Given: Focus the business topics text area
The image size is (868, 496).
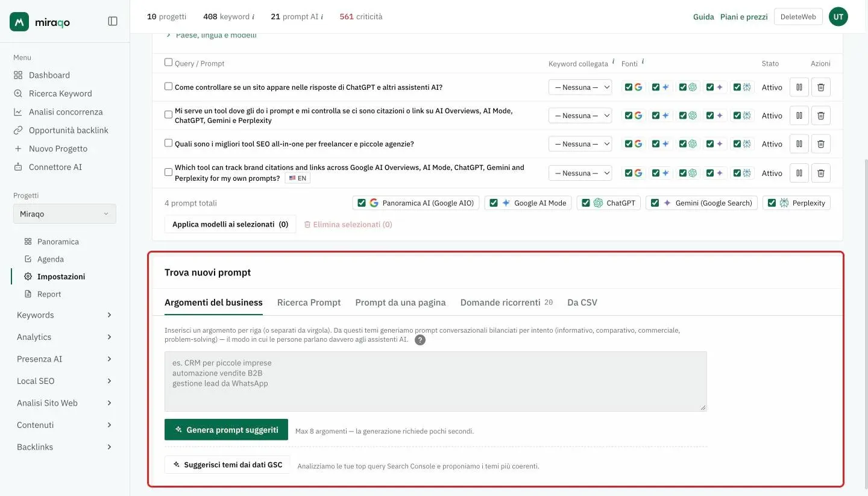Looking at the screenshot, I should (435, 381).
